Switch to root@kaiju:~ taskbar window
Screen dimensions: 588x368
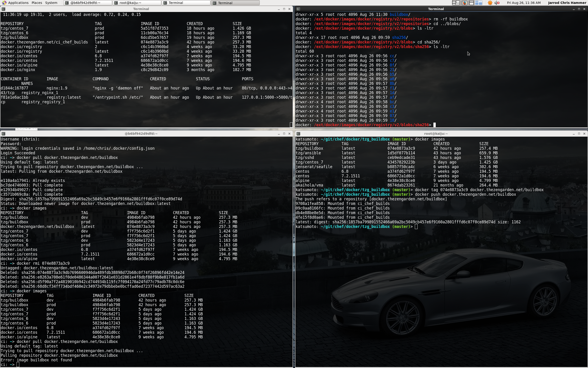coord(137,3)
